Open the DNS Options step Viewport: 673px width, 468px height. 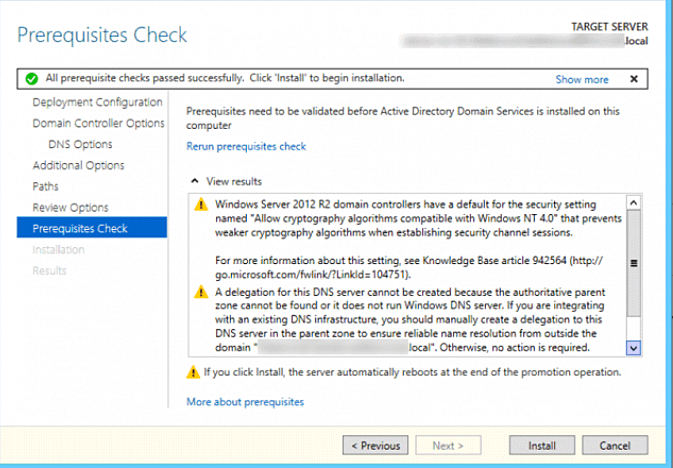(75, 145)
